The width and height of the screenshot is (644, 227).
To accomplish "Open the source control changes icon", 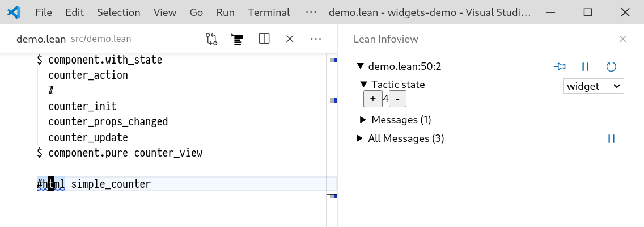I will click(211, 39).
